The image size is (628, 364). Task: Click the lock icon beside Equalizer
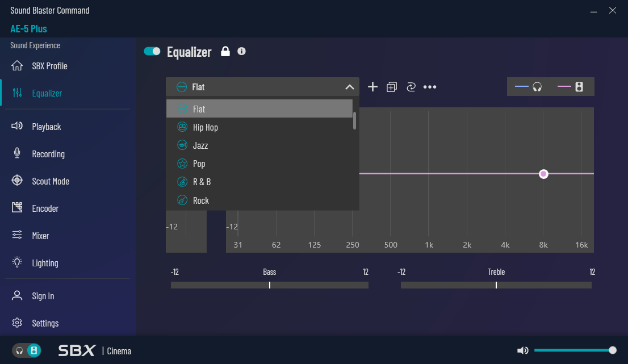point(225,52)
